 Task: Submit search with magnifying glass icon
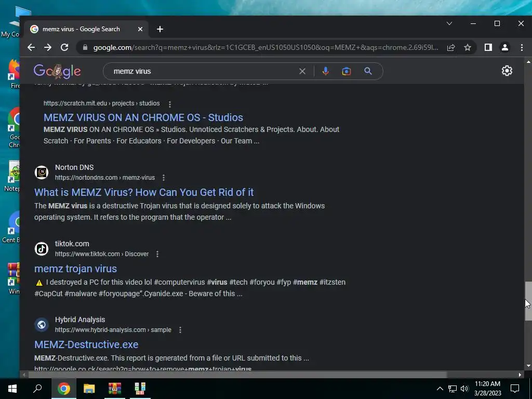(368, 71)
